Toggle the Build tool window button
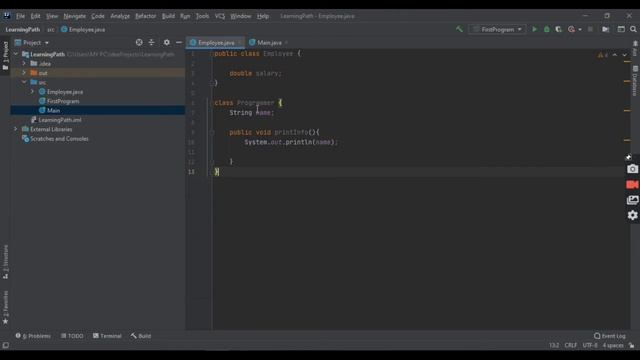Screen dimensions: 640x360 click(x=141, y=336)
